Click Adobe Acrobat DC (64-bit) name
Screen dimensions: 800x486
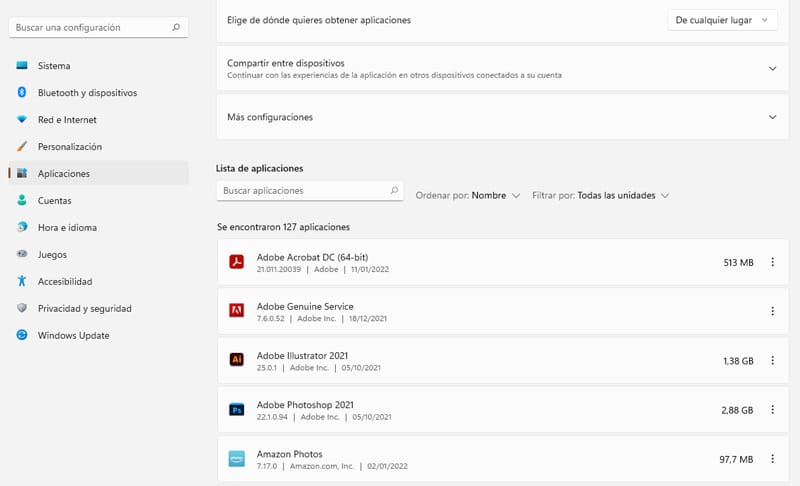(312, 257)
